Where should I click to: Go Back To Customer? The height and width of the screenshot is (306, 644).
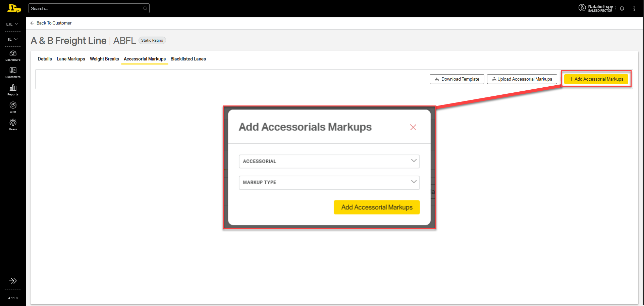click(51, 23)
